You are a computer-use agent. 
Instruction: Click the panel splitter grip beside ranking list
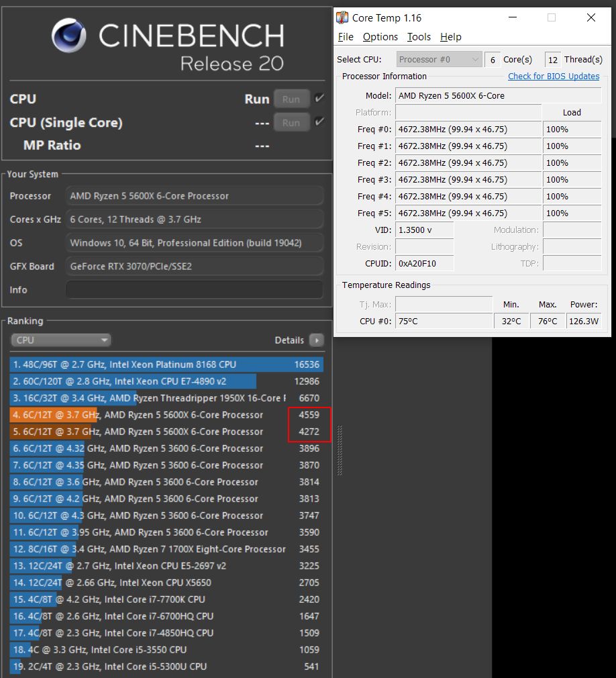click(340, 450)
